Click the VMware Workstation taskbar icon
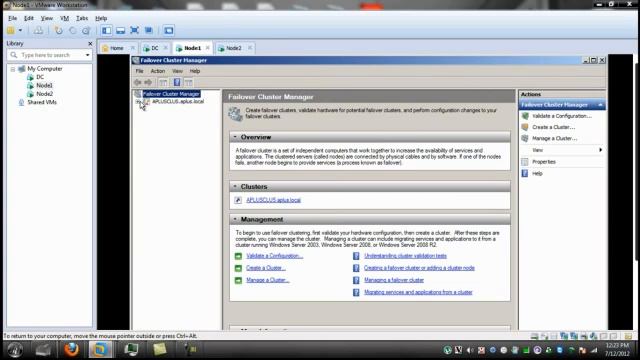The height and width of the screenshot is (360, 640). point(100,350)
